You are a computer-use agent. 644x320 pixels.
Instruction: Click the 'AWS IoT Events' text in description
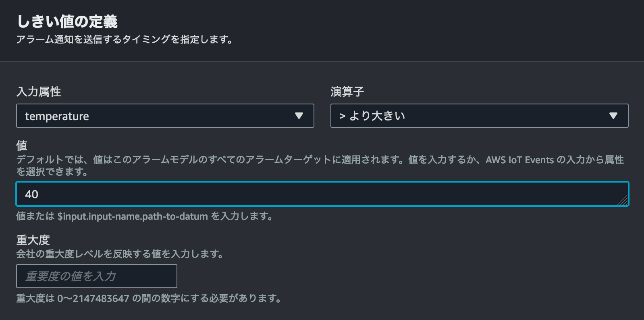click(x=519, y=160)
